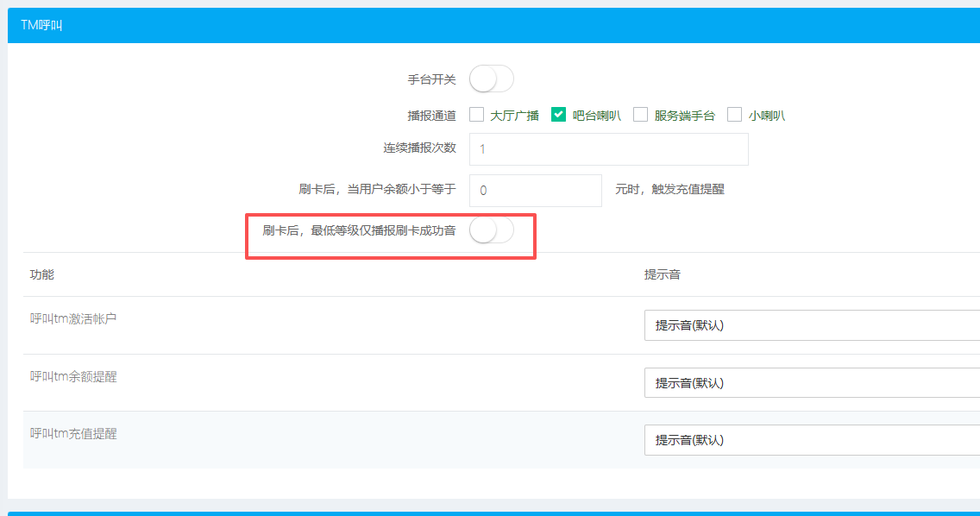980x516 pixels.
Task: Click the 元时，触发充值提醒 text
Action: tap(669, 190)
